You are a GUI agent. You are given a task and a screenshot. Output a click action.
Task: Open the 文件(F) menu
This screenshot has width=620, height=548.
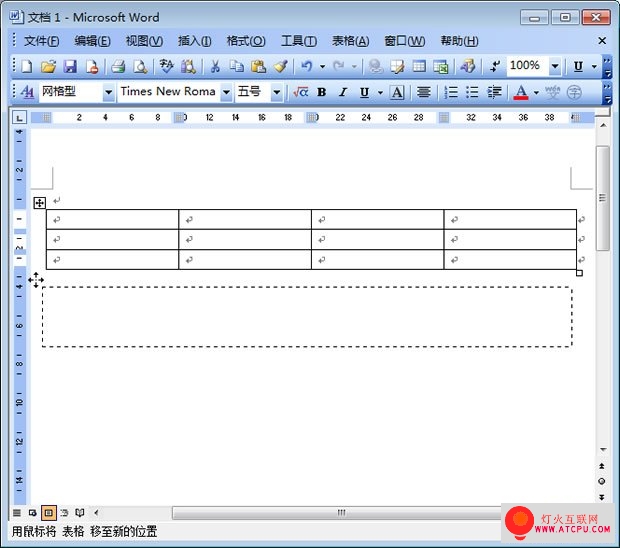pyautogui.click(x=42, y=41)
